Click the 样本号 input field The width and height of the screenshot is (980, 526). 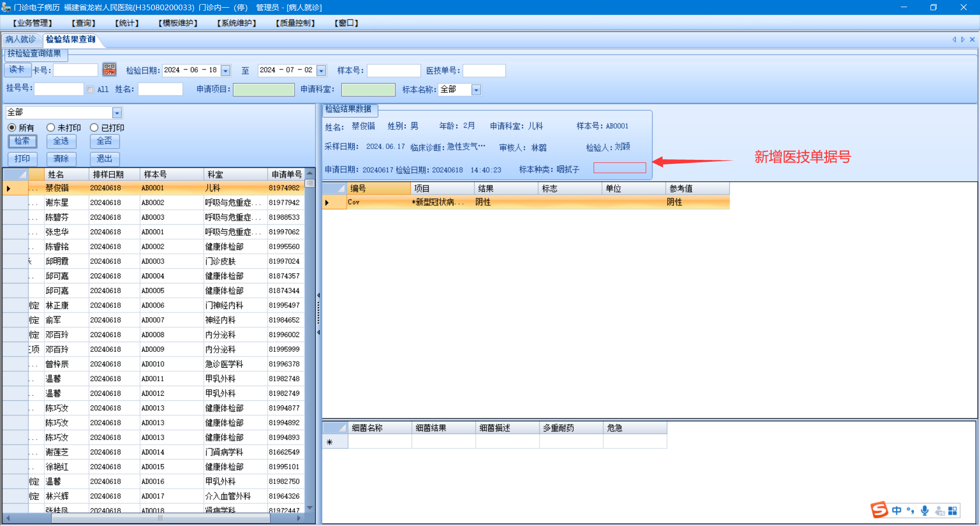tap(394, 70)
